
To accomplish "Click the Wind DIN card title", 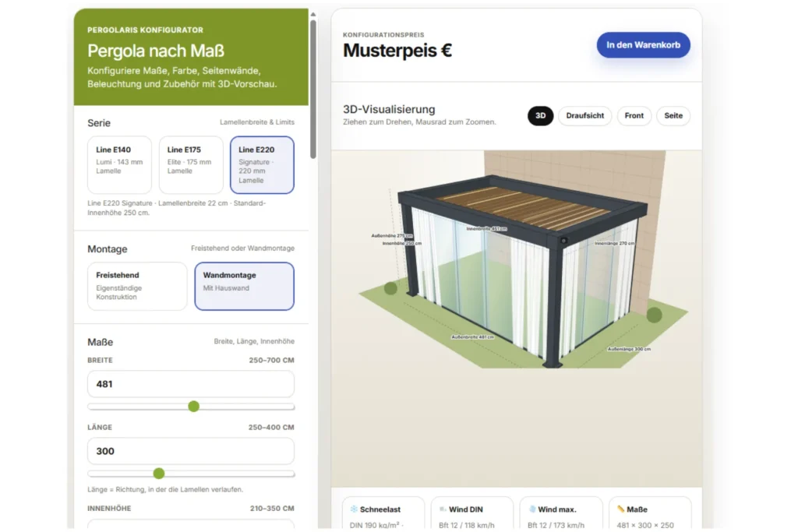I will coord(466,509).
